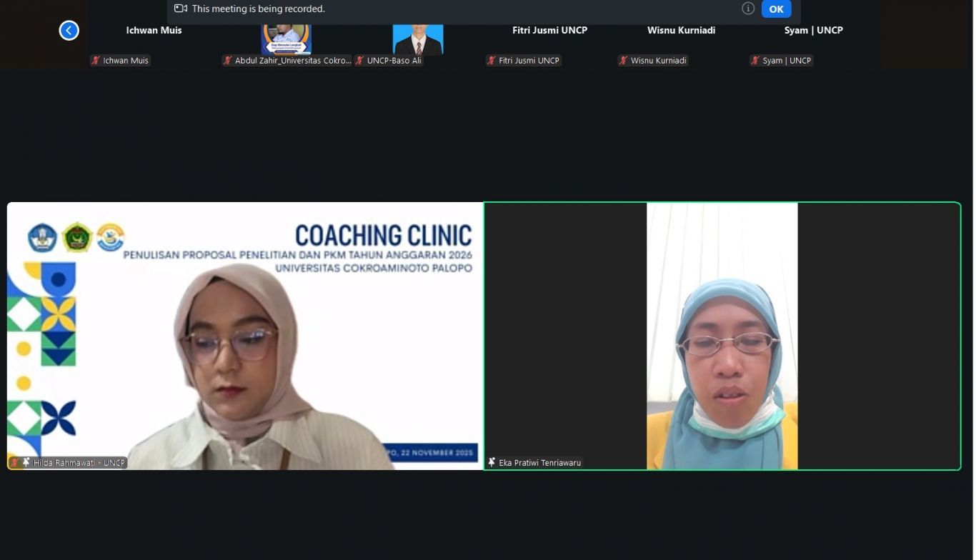Dismiss the recording notice with OK
This screenshot has width=976, height=560.
[776, 9]
